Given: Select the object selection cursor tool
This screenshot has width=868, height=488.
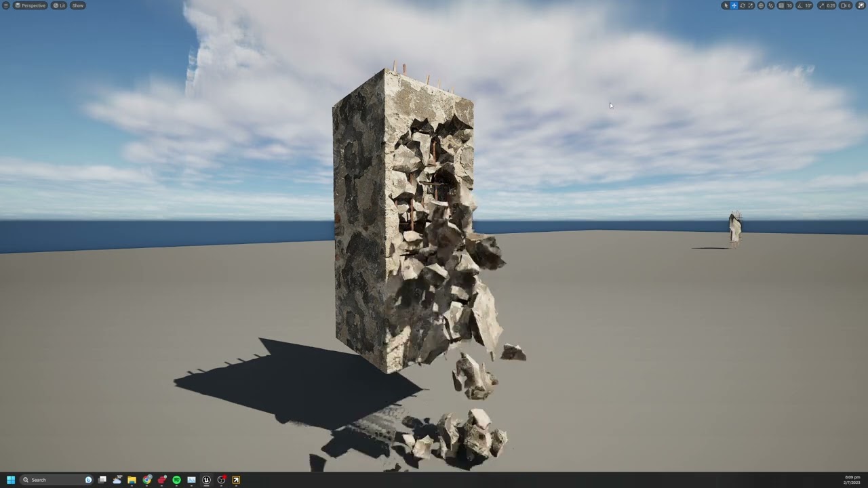Looking at the screenshot, I should coord(726,5).
